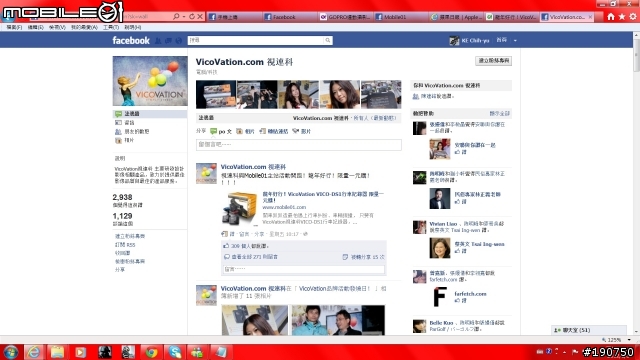Open the VICO-DS1 article title link

pos(323,197)
